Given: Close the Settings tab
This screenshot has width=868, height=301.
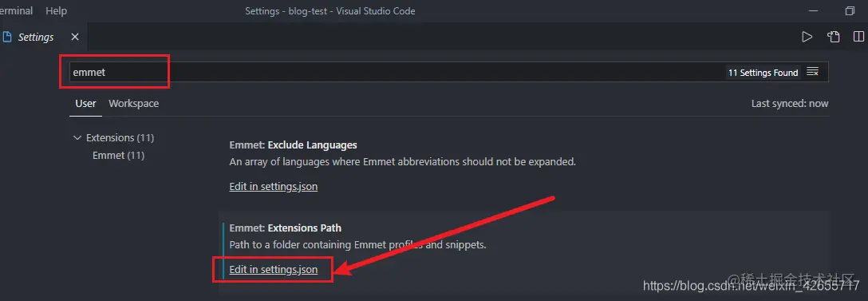Looking at the screenshot, I should [x=75, y=38].
